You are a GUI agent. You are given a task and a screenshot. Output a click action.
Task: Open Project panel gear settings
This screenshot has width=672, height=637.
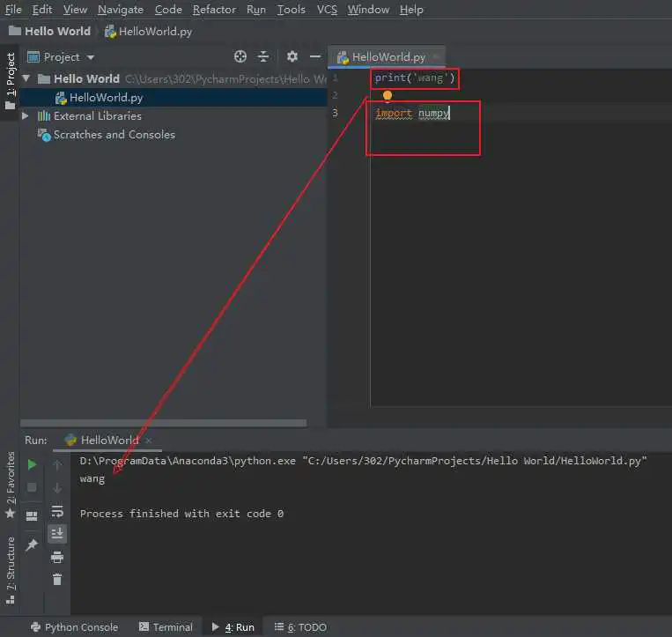pos(292,56)
